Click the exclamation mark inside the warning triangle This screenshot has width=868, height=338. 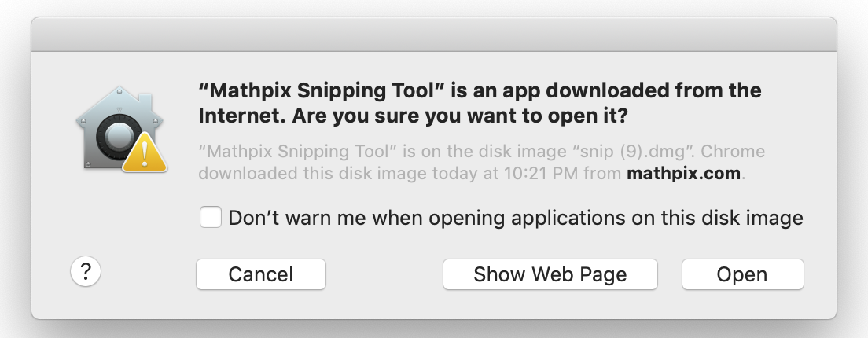click(145, 154)
